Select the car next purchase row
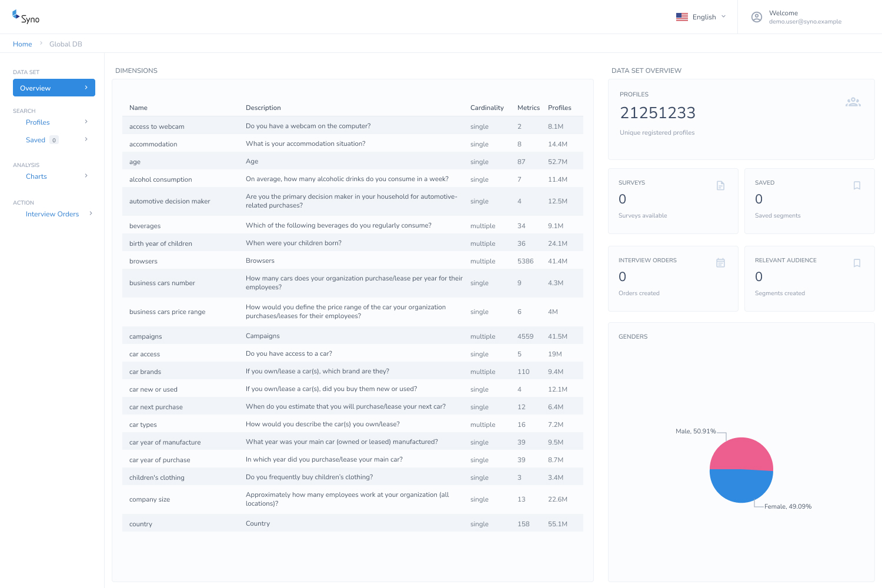The width and height of the screenshot is (882, 588). pos(156,407)
